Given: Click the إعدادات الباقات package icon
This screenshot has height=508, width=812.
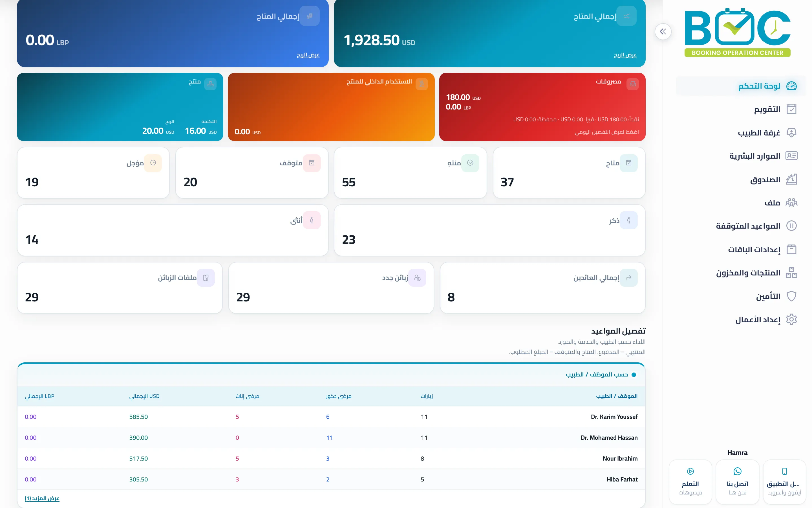Looking at the screenshot, I should [x=791, y=249].
